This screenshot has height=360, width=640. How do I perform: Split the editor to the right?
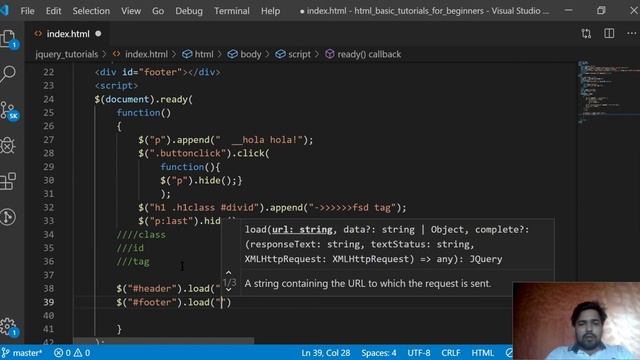(x=609, y=33)
